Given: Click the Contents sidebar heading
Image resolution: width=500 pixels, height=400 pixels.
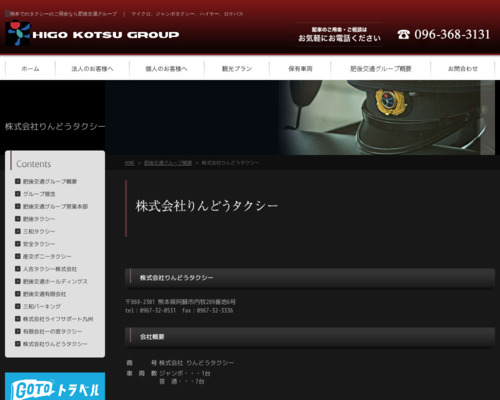Looking at the screenshot, I should pos(34,164).
